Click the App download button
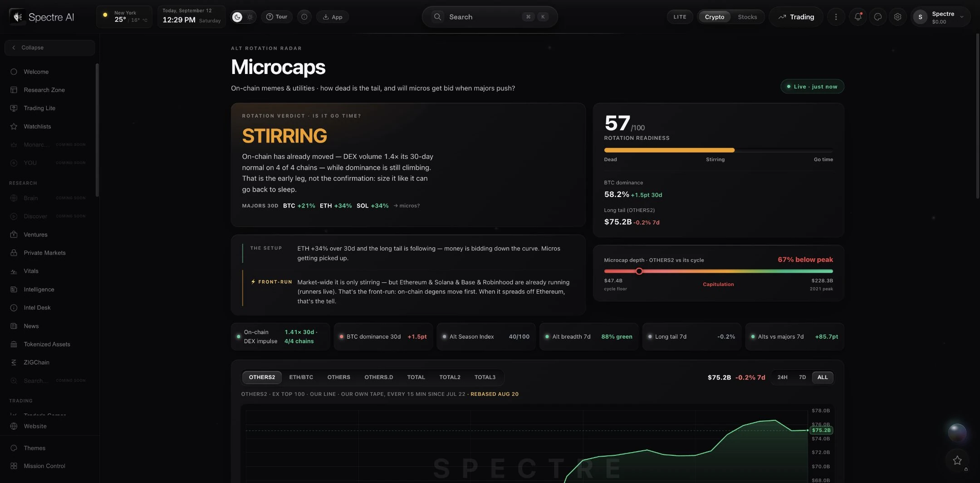 pos(333,17)
